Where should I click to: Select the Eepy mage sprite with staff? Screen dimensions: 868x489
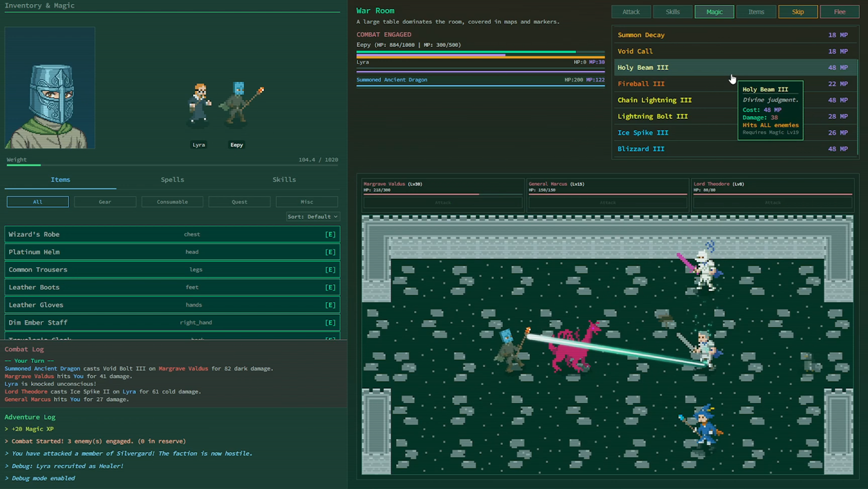coord(240,105)
